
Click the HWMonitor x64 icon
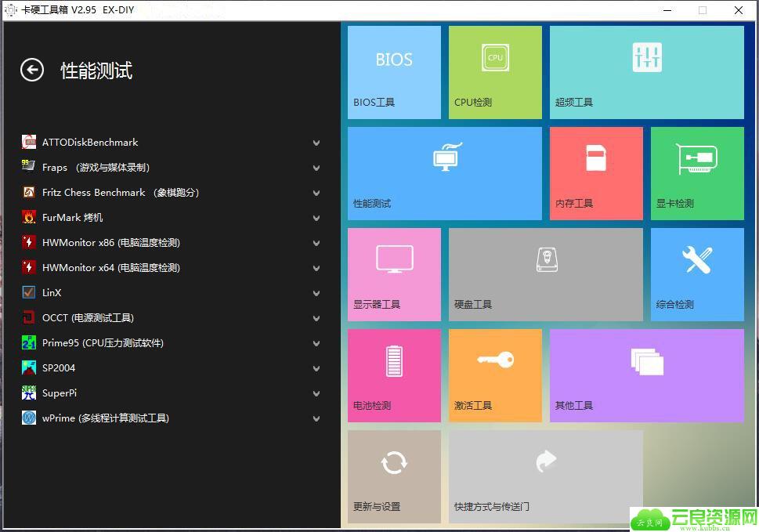tap(28, 267)
